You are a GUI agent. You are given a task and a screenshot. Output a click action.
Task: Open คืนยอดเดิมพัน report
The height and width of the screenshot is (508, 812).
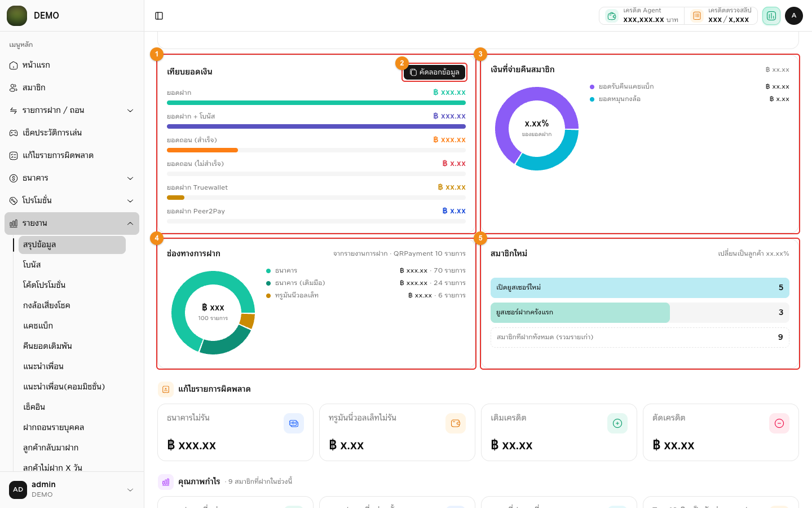pos(72,347)
